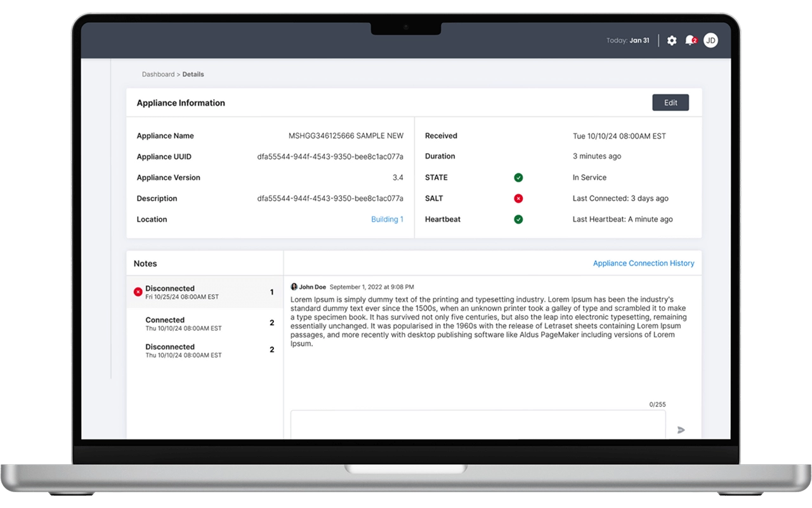Open the Building 1 location link
The width and height of the screenshot is (812, 508).
pyautogui.click(x=387, y=220)
